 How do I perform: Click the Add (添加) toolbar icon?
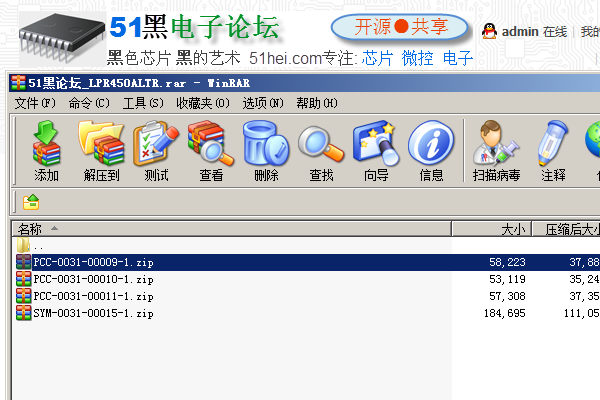(x=46, y=143)
